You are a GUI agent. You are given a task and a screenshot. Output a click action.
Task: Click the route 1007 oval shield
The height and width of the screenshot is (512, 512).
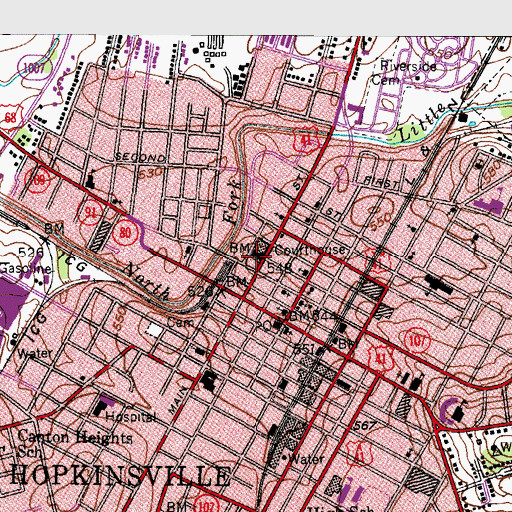pos(34,68)
